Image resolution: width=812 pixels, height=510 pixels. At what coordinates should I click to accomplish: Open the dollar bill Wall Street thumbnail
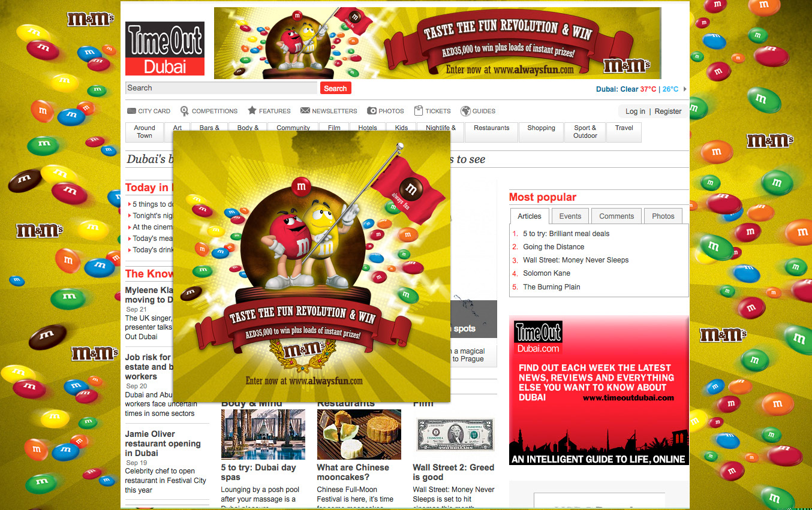[455, 434]
